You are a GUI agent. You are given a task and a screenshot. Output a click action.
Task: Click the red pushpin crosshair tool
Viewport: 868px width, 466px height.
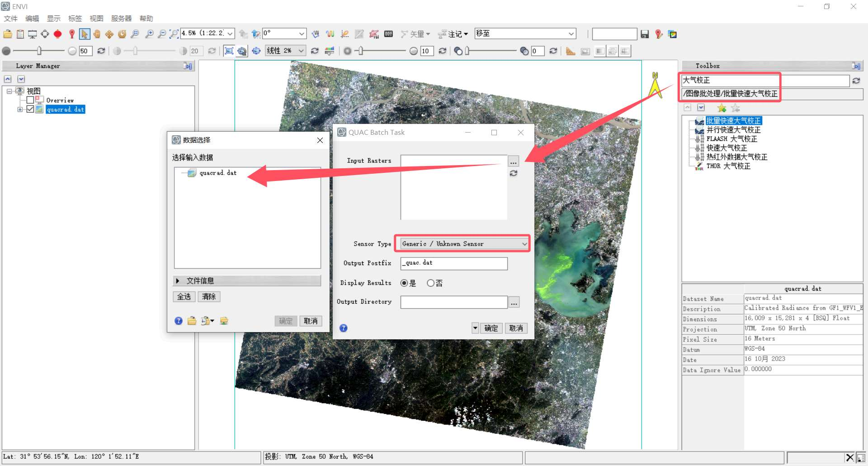(71, 34)
